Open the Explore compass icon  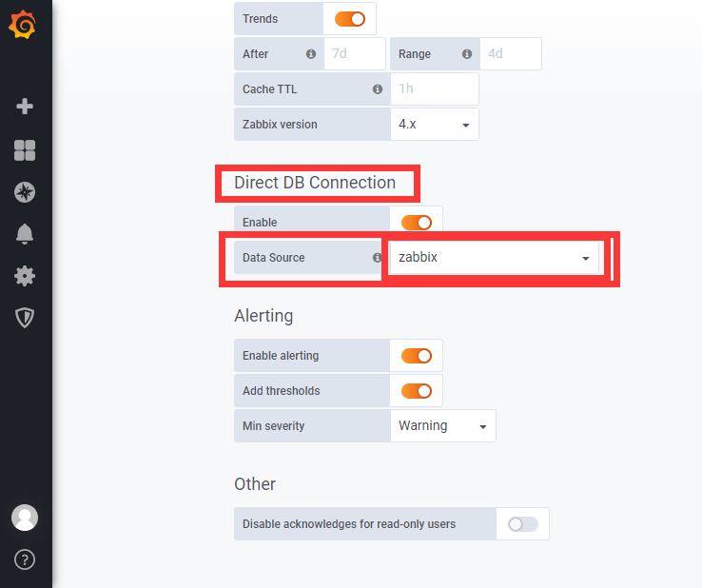[25, 192]
